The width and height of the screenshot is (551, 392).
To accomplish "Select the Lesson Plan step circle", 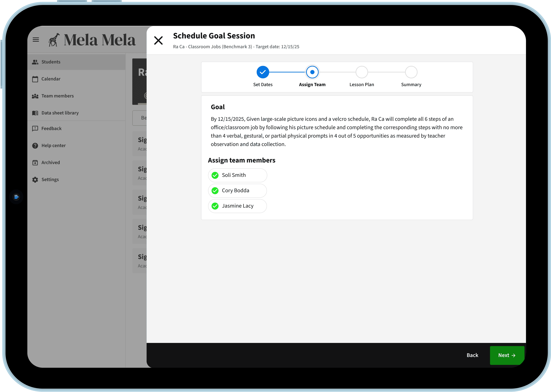I will (x=362, y=72).
